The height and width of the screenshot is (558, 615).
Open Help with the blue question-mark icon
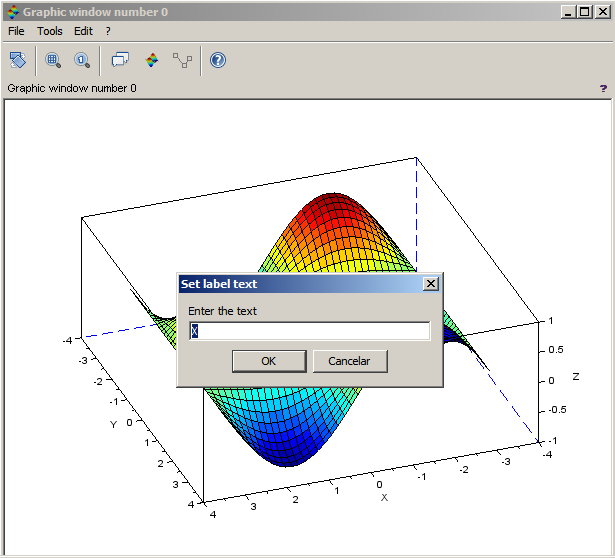218,61
